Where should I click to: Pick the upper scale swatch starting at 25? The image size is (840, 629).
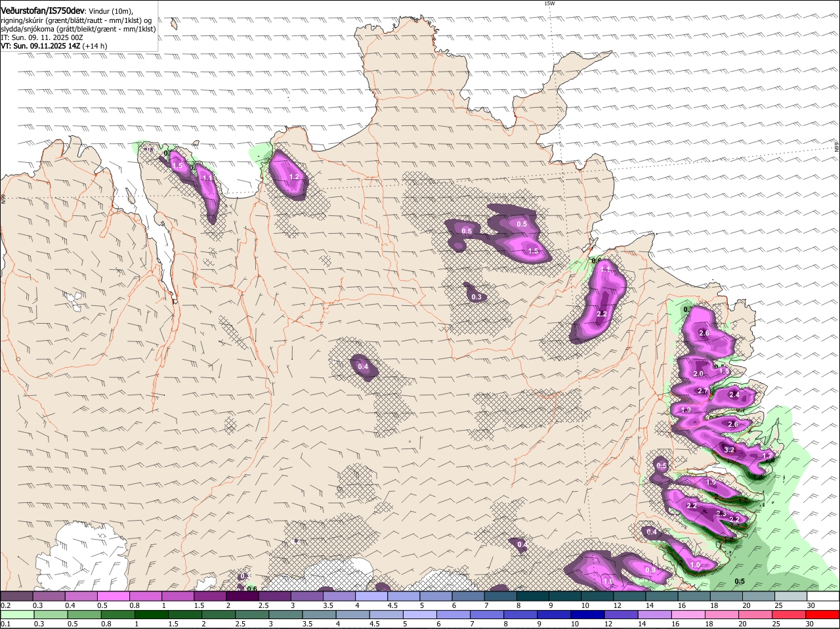click(x=791, y=596)
